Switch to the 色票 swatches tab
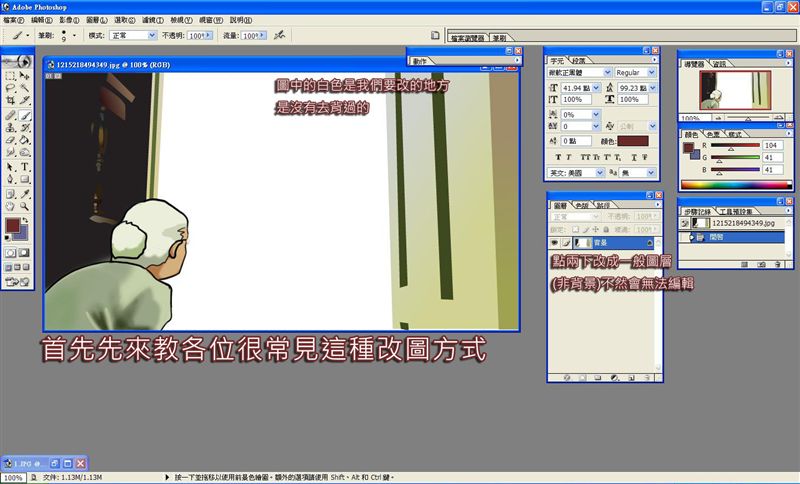The width and height of the screenshot is (800, 484). [x=713, y=134]
